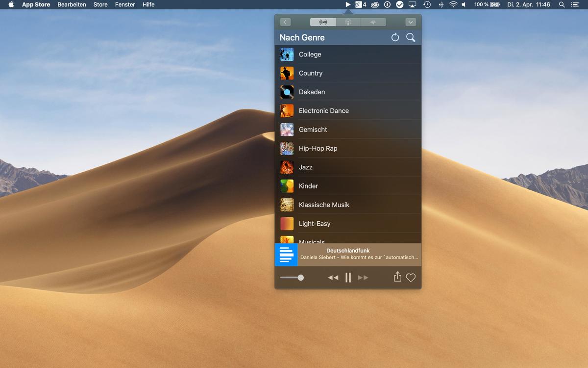Select the radio stations tab icon
The image size is (588, 368).
pyautogui.click(x=323, y=22)
